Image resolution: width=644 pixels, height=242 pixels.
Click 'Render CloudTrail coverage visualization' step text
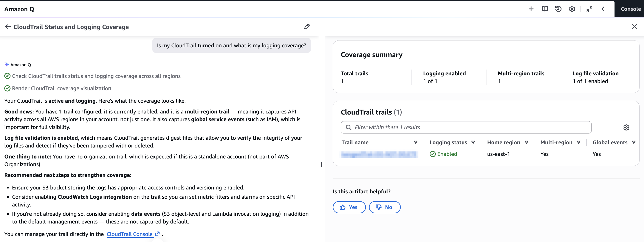tap(62, 88)
